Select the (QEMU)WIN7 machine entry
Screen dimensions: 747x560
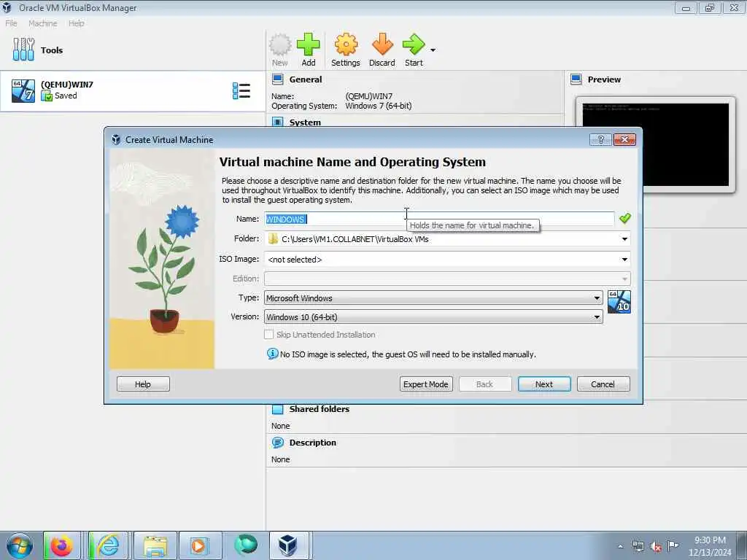133,90
